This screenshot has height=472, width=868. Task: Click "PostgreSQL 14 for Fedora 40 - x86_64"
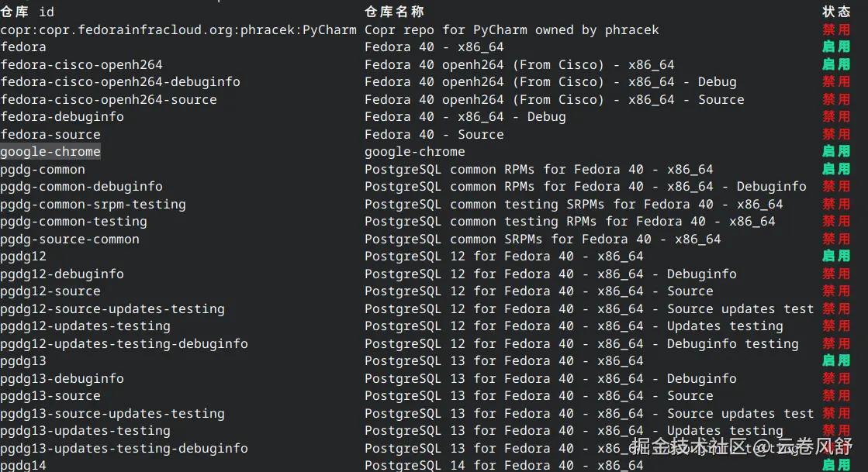coord(504,465)
